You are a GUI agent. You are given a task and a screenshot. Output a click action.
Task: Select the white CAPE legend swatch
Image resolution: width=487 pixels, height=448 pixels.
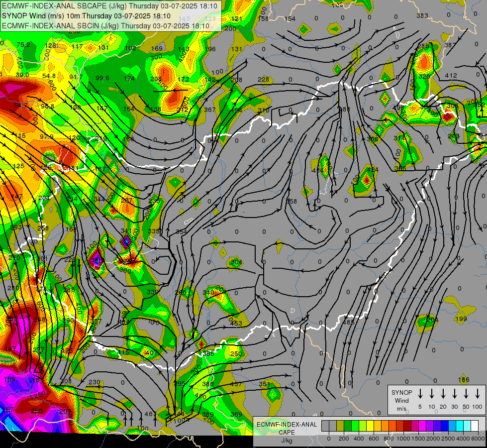[x=474, y=426]
